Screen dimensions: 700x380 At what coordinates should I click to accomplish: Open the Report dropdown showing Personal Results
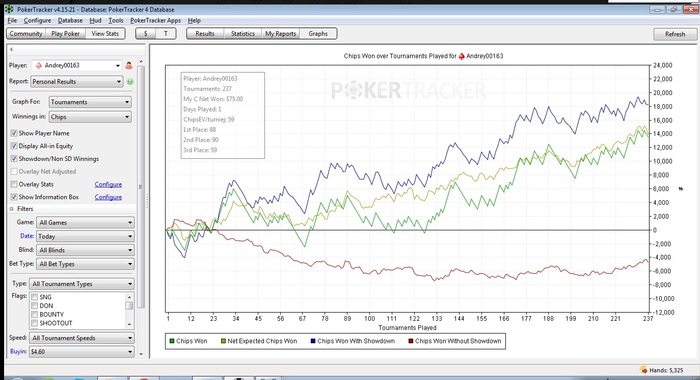click(x=76, y=82)
